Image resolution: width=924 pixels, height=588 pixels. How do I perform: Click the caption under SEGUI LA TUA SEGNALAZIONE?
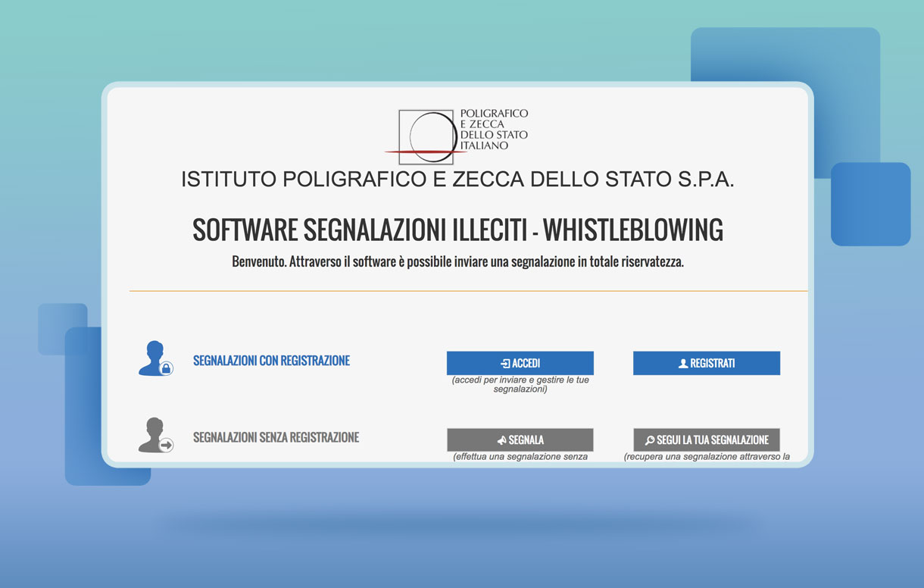[x=707, y=457]
